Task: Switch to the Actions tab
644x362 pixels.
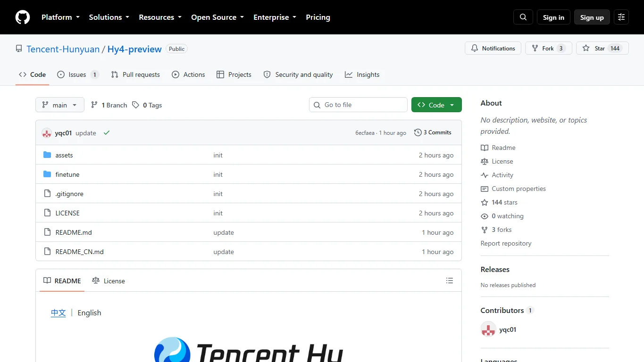Action: 188,74
